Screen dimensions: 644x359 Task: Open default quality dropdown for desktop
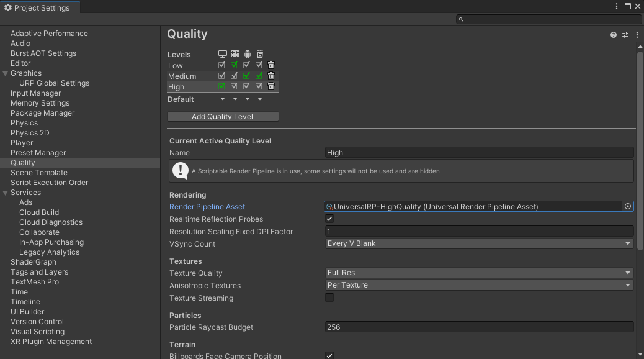coord(223,99)
